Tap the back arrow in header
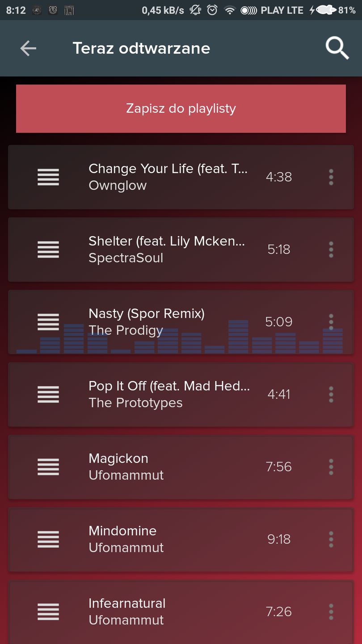This screenshot has width=362, height=644. [x=28, y=48]
